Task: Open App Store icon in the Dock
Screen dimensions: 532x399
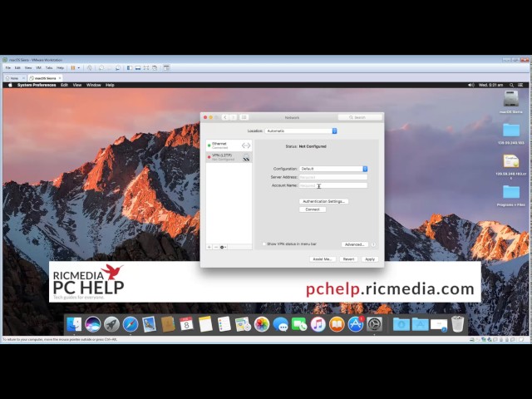Action: tap(355, 324)
